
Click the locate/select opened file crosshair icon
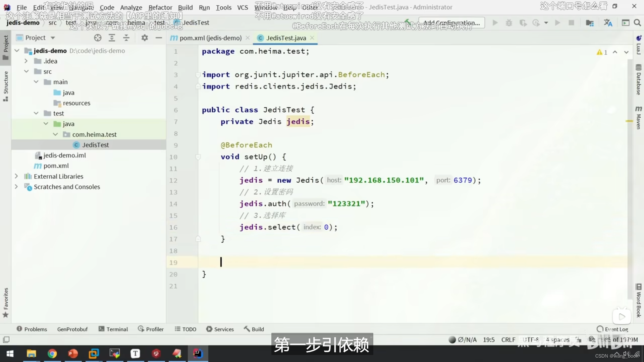98,38
